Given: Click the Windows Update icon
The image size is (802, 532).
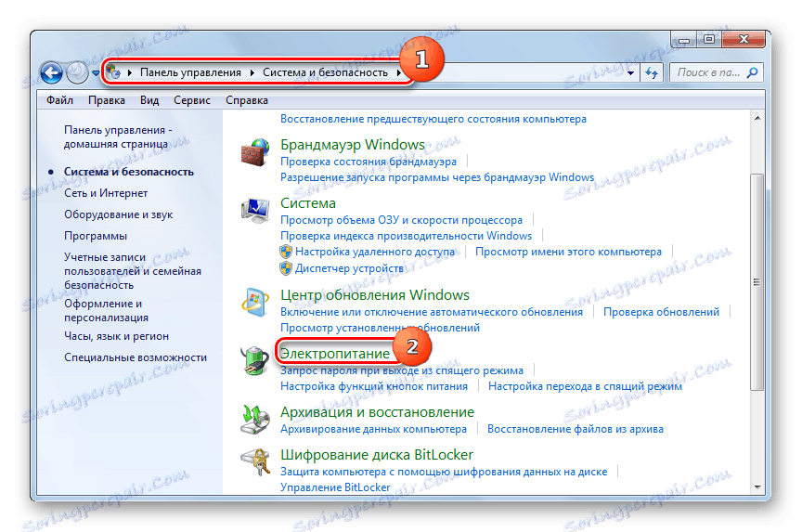Looking at the screenshot, I should coord(254,302).
